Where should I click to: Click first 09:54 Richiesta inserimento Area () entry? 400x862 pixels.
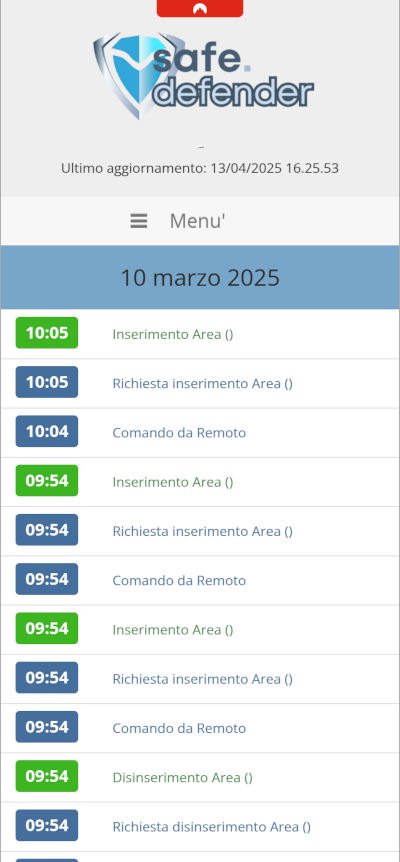(x=203, y=531)
